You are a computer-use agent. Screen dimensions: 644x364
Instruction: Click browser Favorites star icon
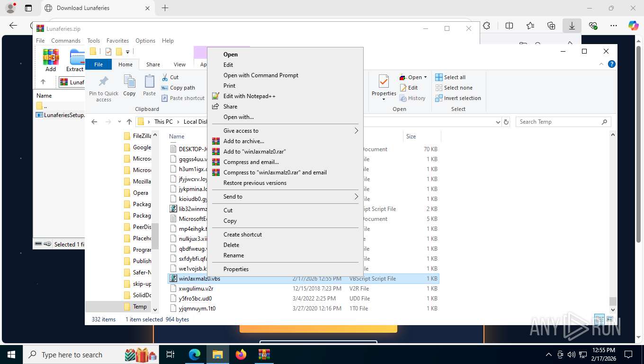pos(530,26)
